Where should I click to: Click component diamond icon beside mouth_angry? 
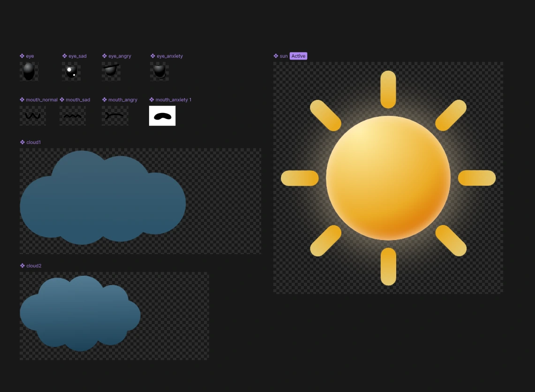105,99
